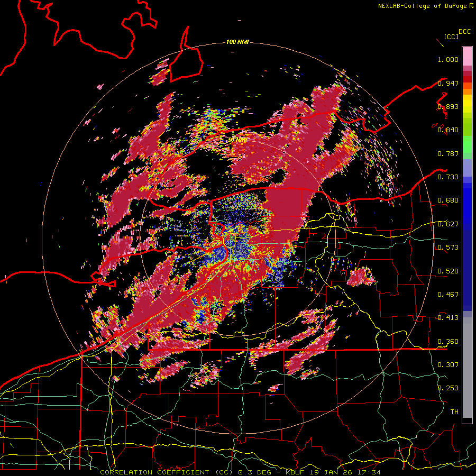This screenshot has height=476, width=476.
Task: Click the 0.253 scale value
Action: click(448, 388)
